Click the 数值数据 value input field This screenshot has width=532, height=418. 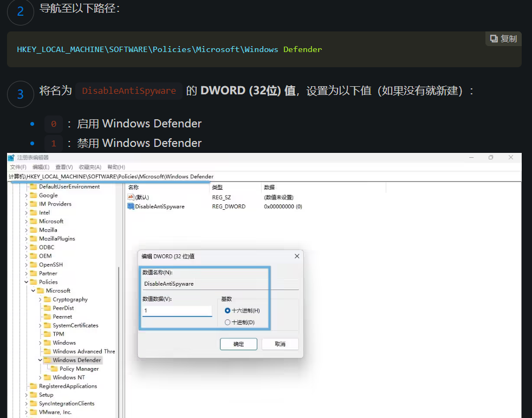coord(177,311)
